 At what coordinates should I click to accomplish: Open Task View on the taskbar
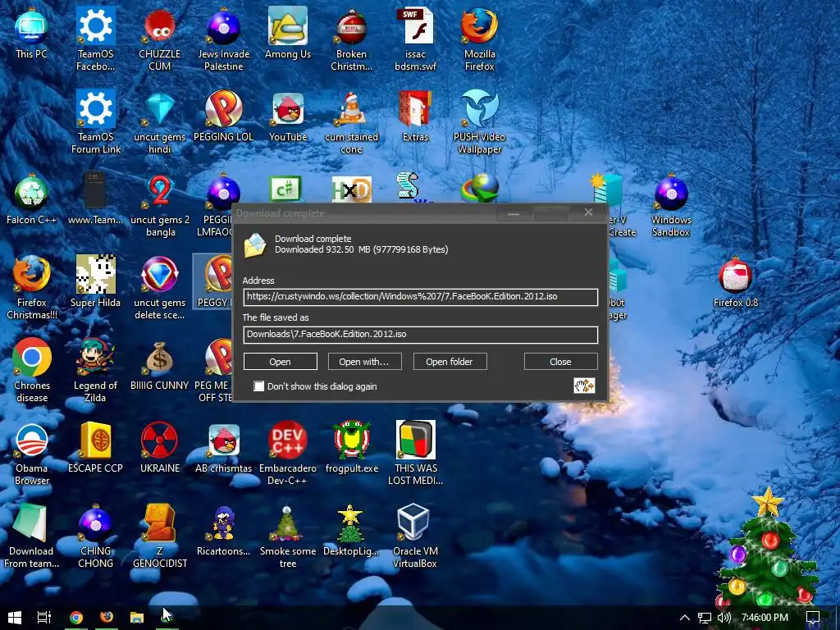point(44,617)
